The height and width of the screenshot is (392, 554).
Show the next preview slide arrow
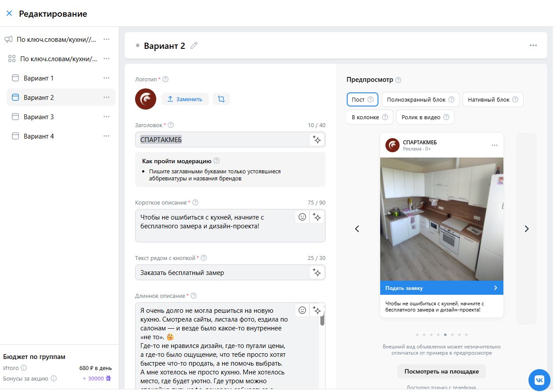tap(526, 229)
